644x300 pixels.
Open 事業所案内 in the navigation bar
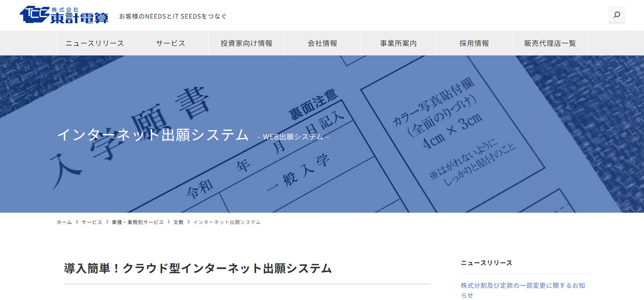point(398,43)
